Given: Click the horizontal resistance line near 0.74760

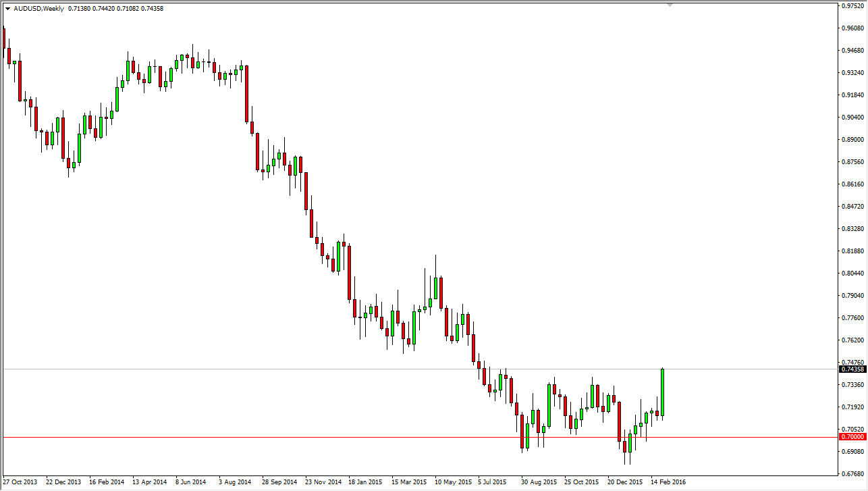Looking at the screenshot, I should (270, 367).
